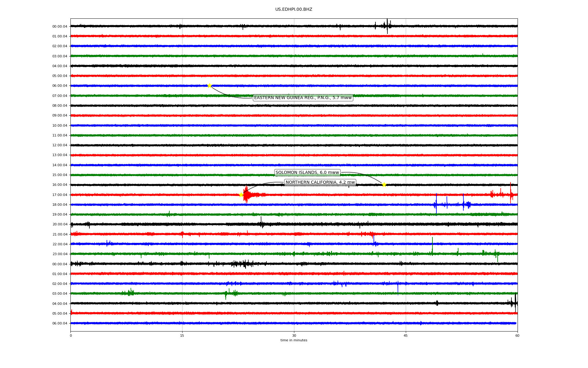Click the blue spikes on 18:00:04 trace
The width and height of the screenshot is (588, 368).
coord(436,204)
